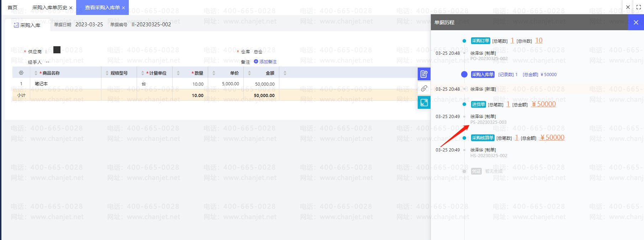Click the plus icon before 添加备注

(256, 62)
